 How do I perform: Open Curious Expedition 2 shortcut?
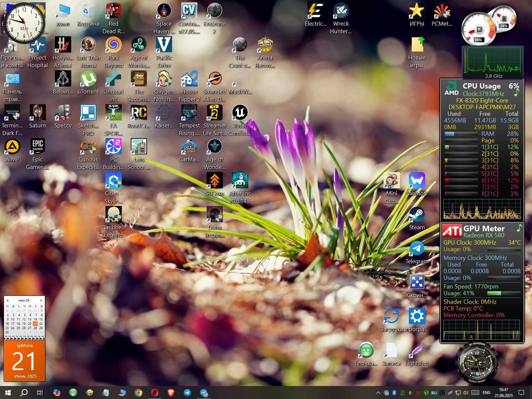(x=88, y=154)
